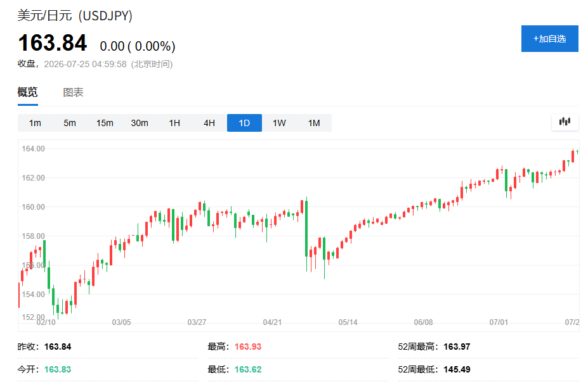The height and width of the screenshot is (382, 588).
Task: Click the current price 163.84 headline
Action: [x=53, y=42]
